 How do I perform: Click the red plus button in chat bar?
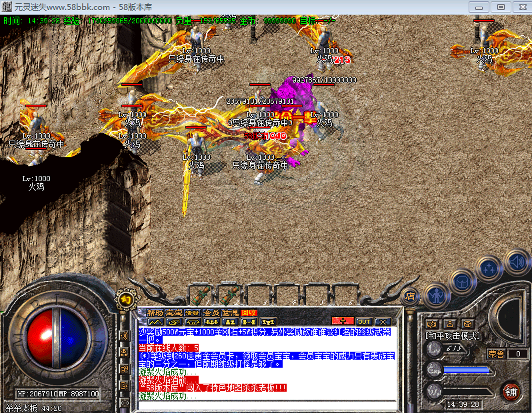click(343, 321)
